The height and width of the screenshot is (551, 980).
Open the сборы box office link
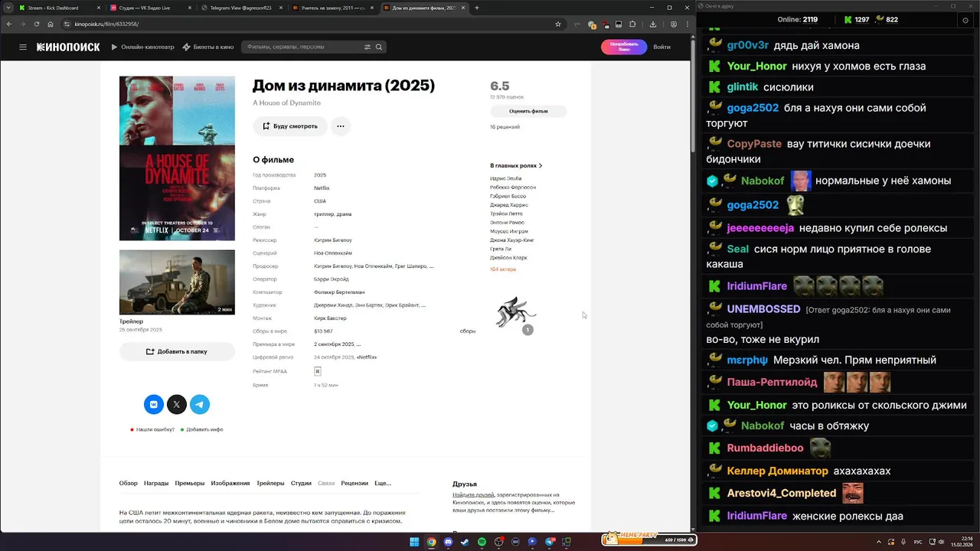468,331
